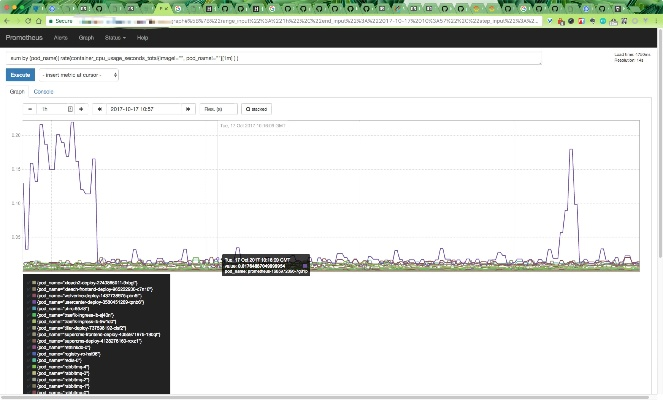Image resolution: width=663 pixels, height=400 pixels.
Task: Click the PromQL expression input field
Action: (x=272, y=58)
